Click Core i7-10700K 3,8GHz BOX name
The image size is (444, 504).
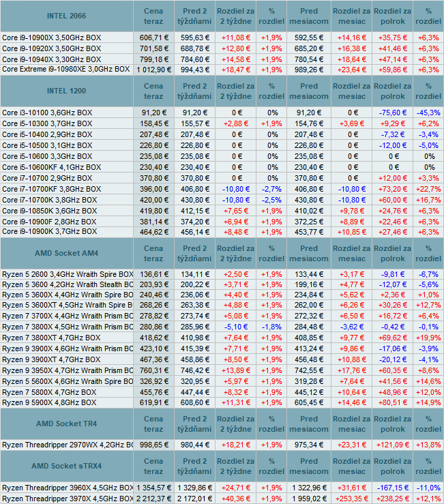pyautogui.click(x=50, y=201)
